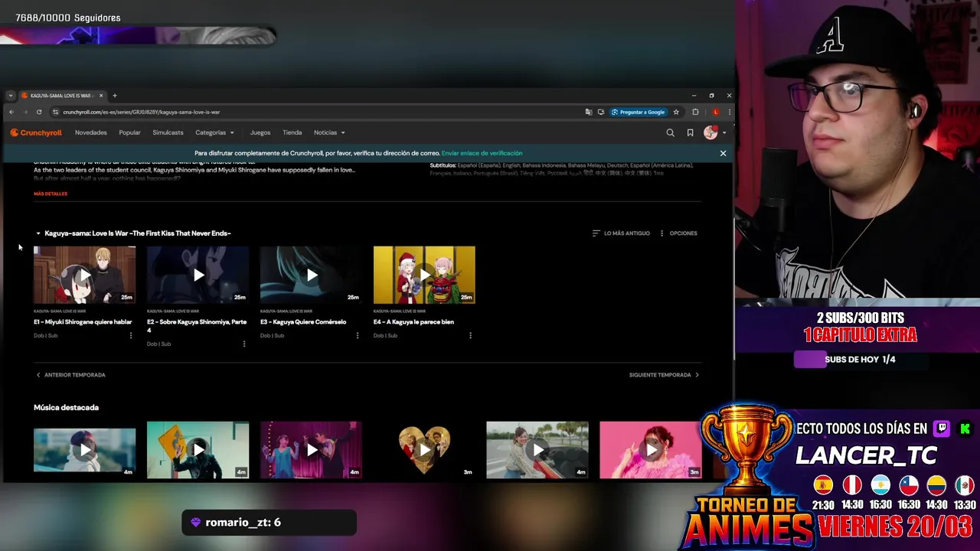Play the first featured music video
Viewport: 980px width, 551px height.
[84, 450]
